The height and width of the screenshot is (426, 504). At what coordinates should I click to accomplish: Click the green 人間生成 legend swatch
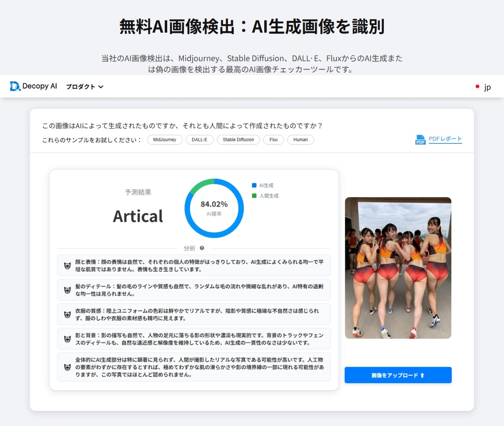click(254, 196)
